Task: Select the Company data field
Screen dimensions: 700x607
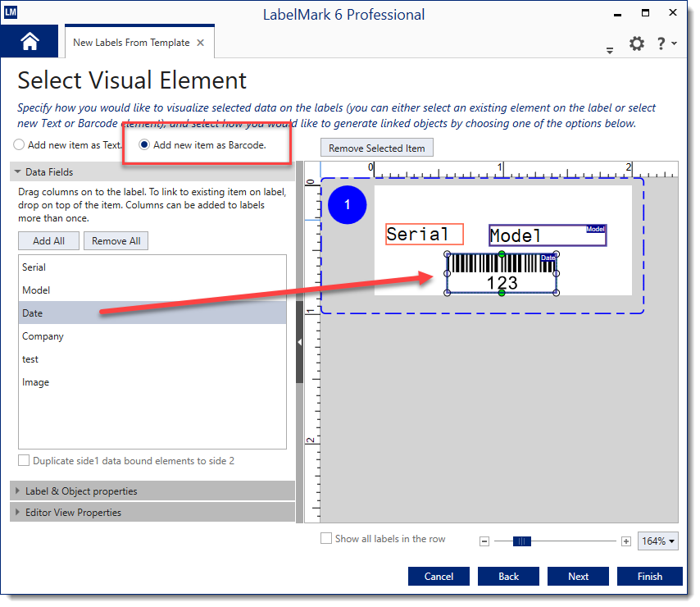Action: (152, 336)
